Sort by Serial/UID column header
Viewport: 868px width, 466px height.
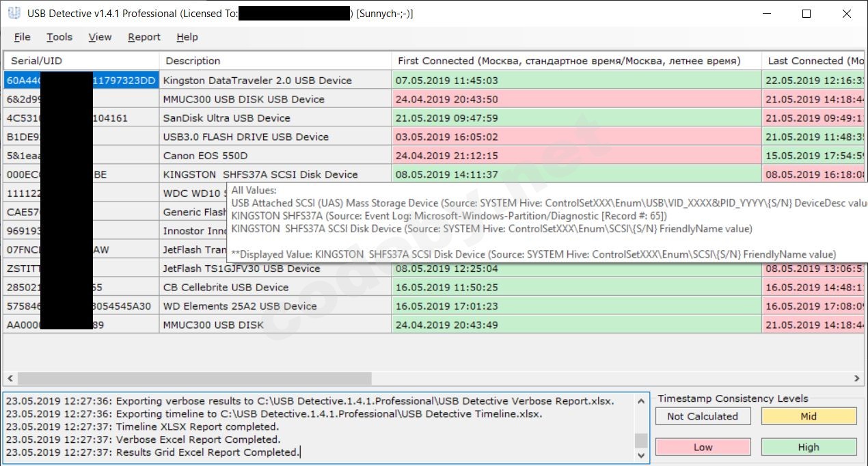click(x=81, y=61)
